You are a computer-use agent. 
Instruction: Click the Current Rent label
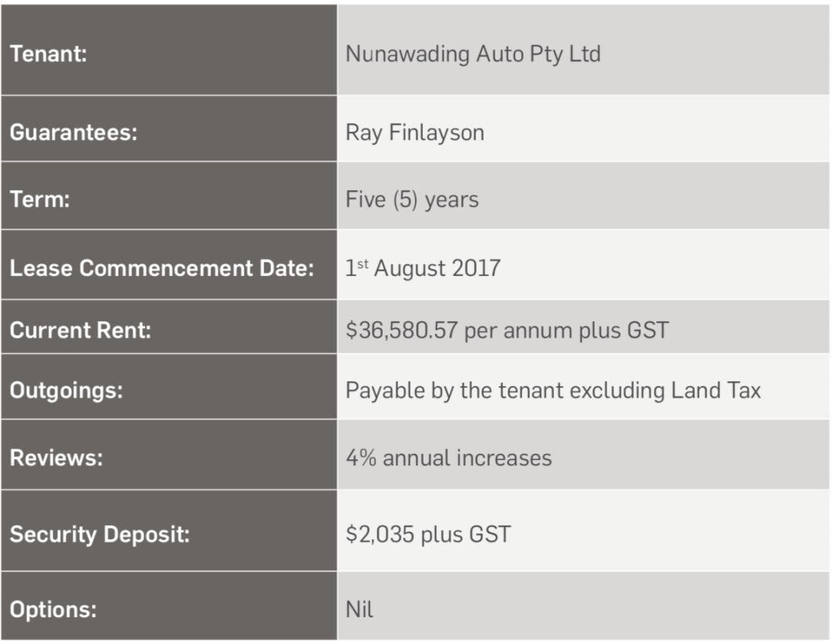point(81,330)
